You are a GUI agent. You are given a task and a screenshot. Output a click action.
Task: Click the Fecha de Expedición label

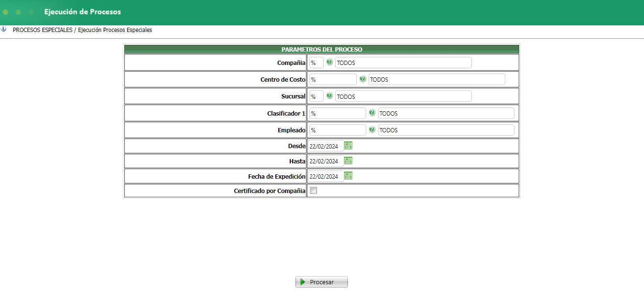point(277,176)
